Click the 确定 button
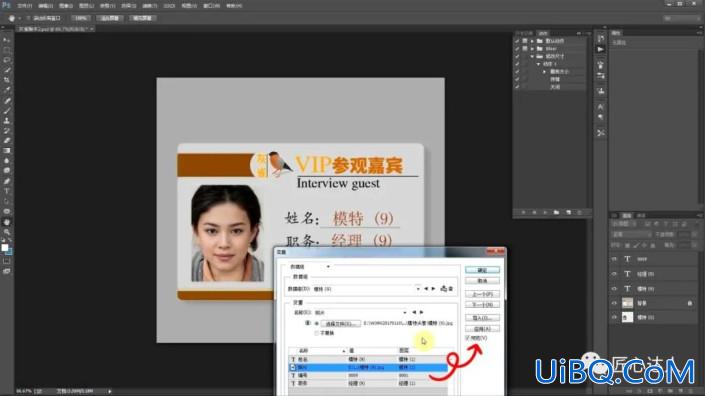The image size is (705, 396). (482, 270)
